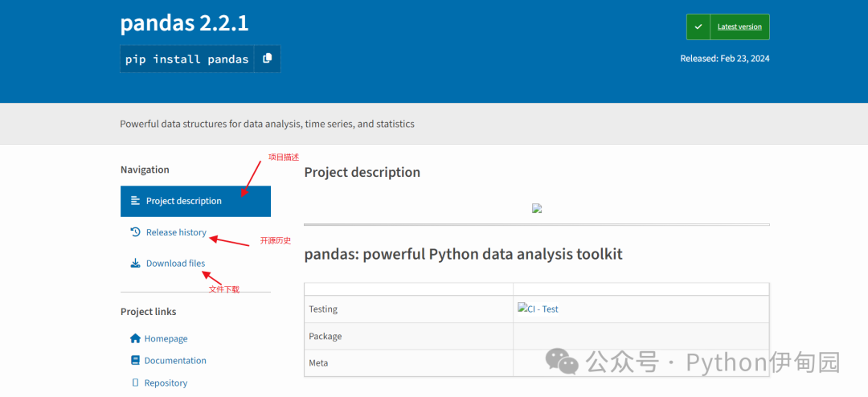868x397 pixels.
Task: Click the green checkmark icon beside Latest version
Action: (698, 27)
